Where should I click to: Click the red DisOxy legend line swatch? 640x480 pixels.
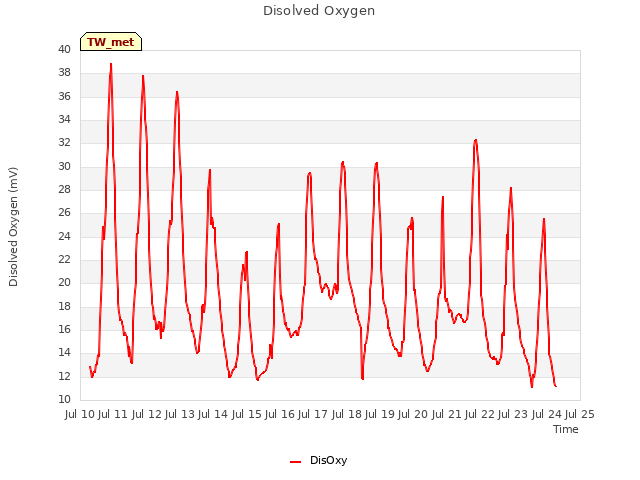[295, 462]
